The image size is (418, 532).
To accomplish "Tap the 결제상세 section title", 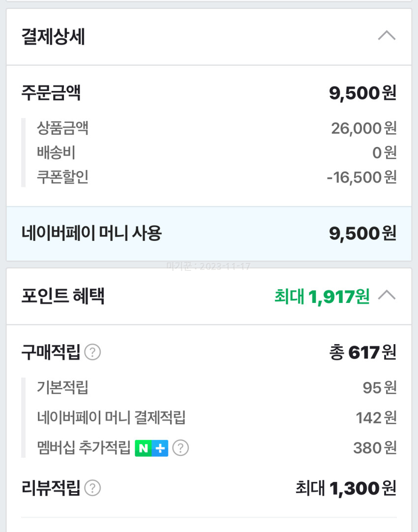I will coord(53,37).
